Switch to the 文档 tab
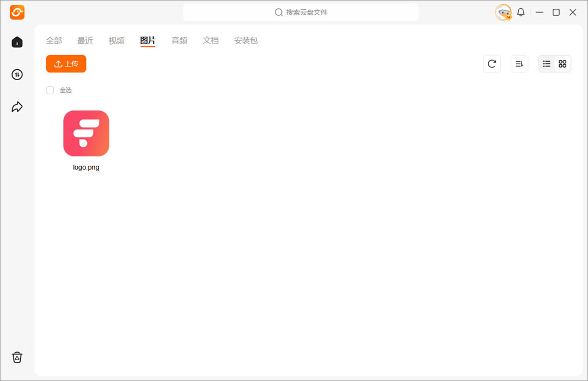The height and width of the screenshot is (381, 588). (211, 40)
